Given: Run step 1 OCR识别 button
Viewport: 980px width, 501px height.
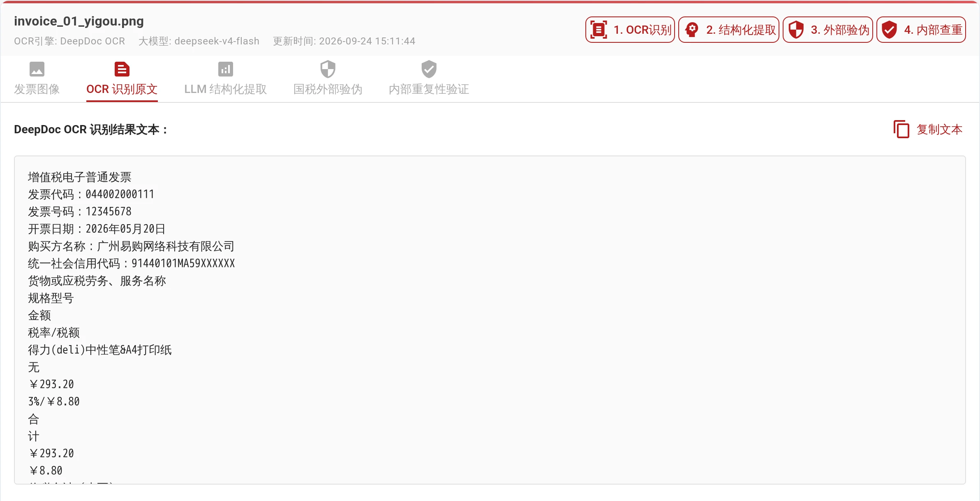Looking at the screenshot, I should click(x=630, y=30).
